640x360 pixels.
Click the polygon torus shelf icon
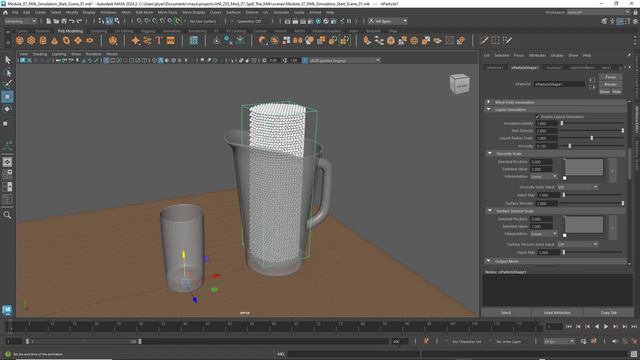tap(66, 40)
